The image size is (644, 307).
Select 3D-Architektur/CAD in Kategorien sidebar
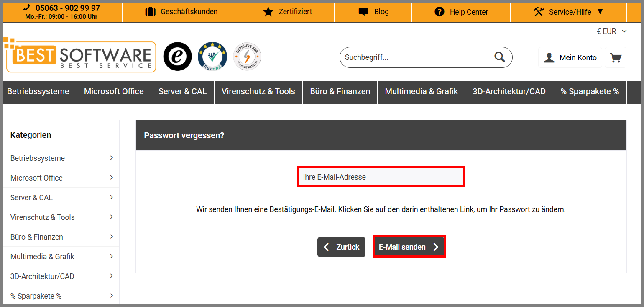61,276
